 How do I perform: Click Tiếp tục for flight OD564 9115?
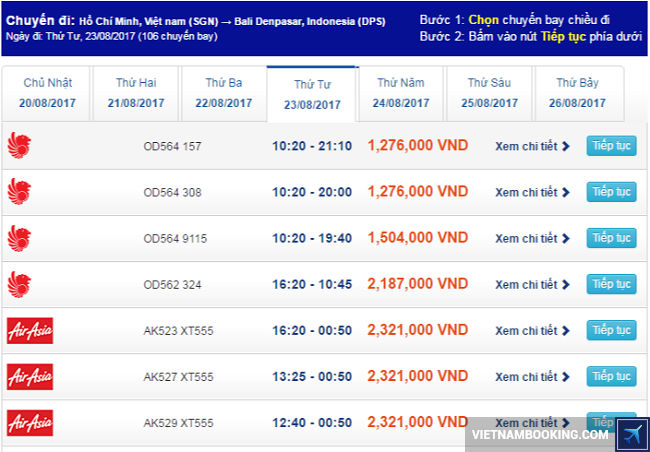[x=611, y=238]
